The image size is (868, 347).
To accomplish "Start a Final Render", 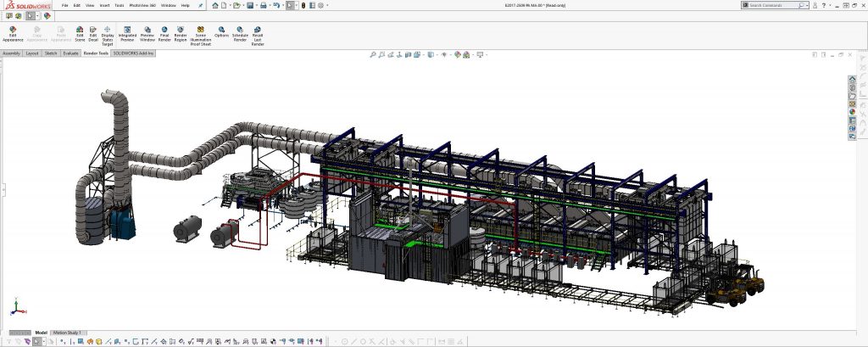I will coord(164,33).
